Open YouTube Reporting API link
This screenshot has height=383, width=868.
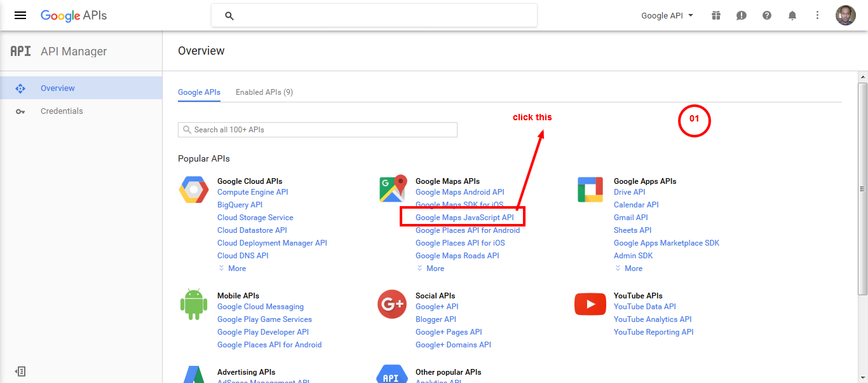[654, 332]
